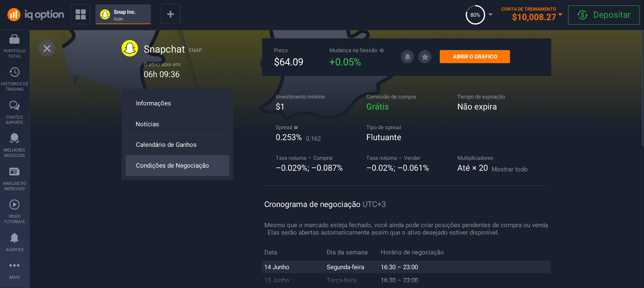Click the Abrir o Gráfico button
Image resolution: width=644 pixels, height=288 pixels.
click(x=475, y=57)
